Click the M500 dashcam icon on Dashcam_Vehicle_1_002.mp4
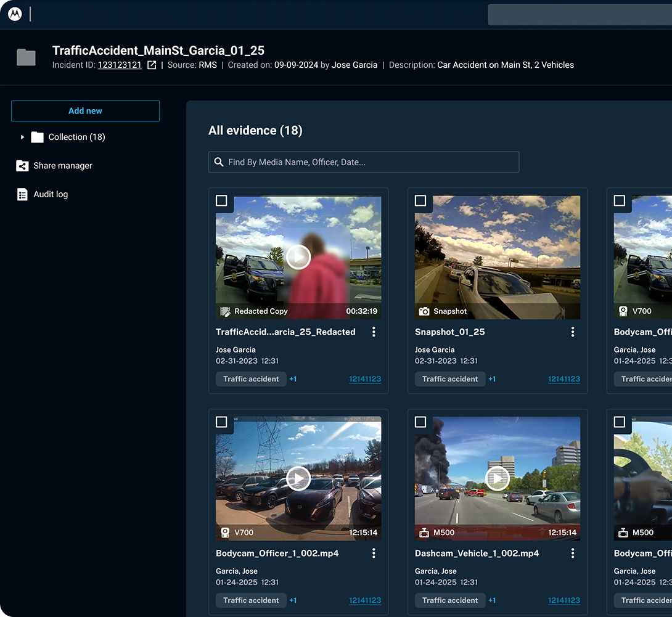 point(424,533)
